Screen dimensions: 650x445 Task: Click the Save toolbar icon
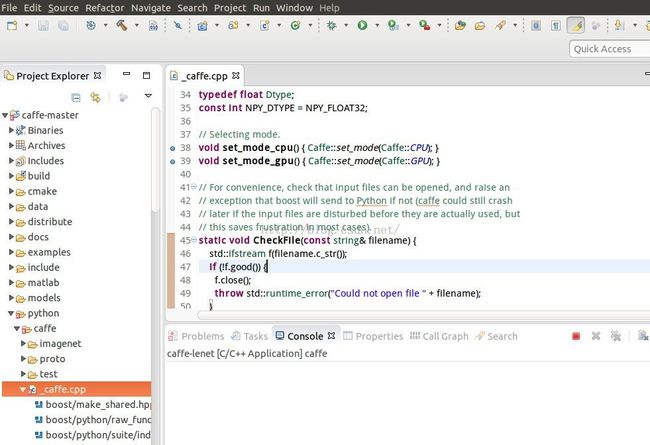pyautogui.click(x=43, y=26)
